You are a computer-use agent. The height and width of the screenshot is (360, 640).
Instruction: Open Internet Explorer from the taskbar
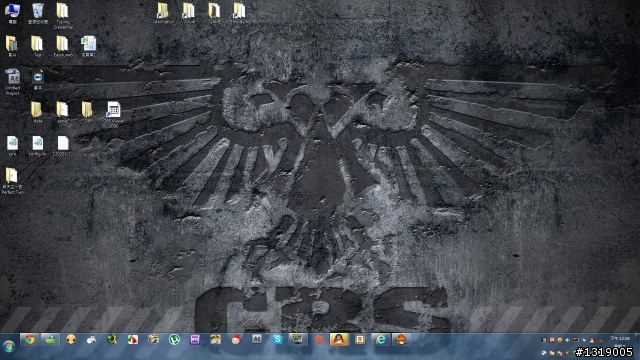click(x=380, y=339)
